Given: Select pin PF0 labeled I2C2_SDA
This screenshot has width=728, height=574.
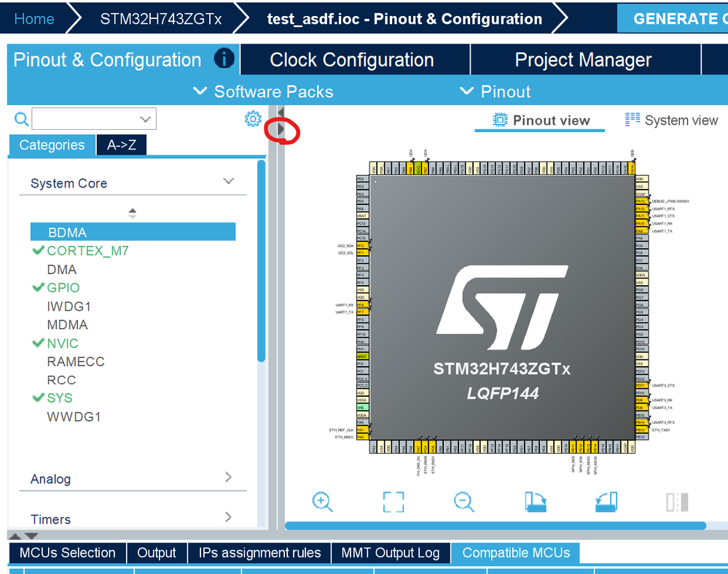Looking at the screenshot, I should tap(362, 245).
